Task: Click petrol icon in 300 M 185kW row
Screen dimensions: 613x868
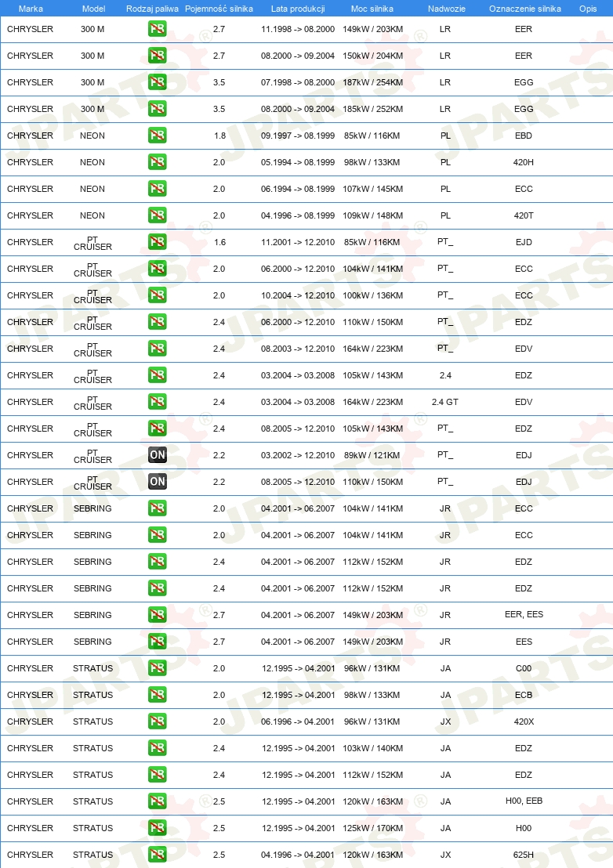Action: [158, 108]
